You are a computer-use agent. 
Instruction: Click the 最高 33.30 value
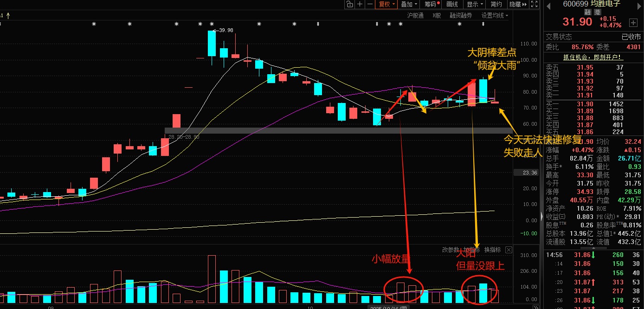585,175
